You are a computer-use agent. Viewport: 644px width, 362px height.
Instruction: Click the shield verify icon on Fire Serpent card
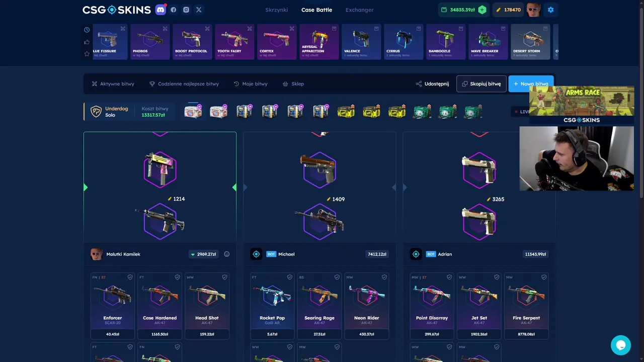click(x=544, y=277)
